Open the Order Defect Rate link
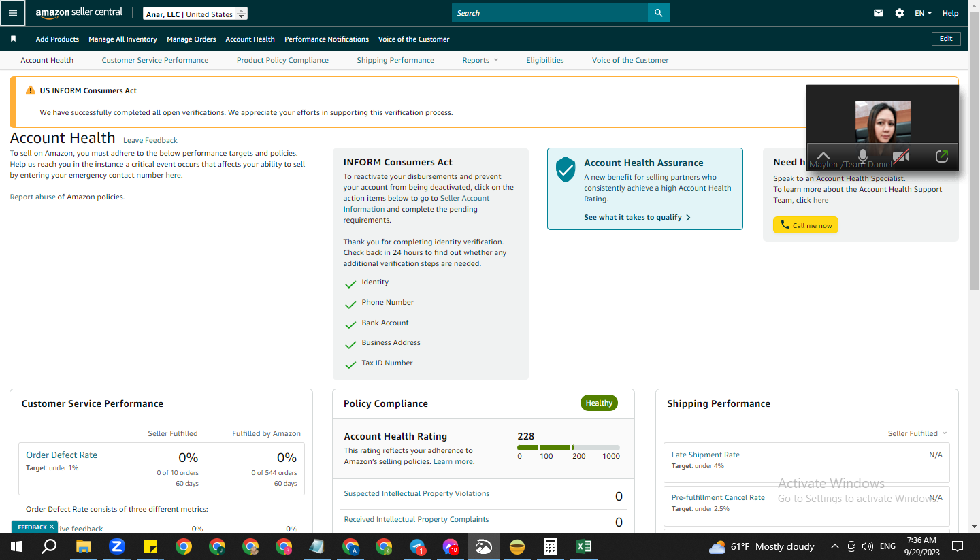Viewport: 980px width, 560px height. tap(61, 455)
